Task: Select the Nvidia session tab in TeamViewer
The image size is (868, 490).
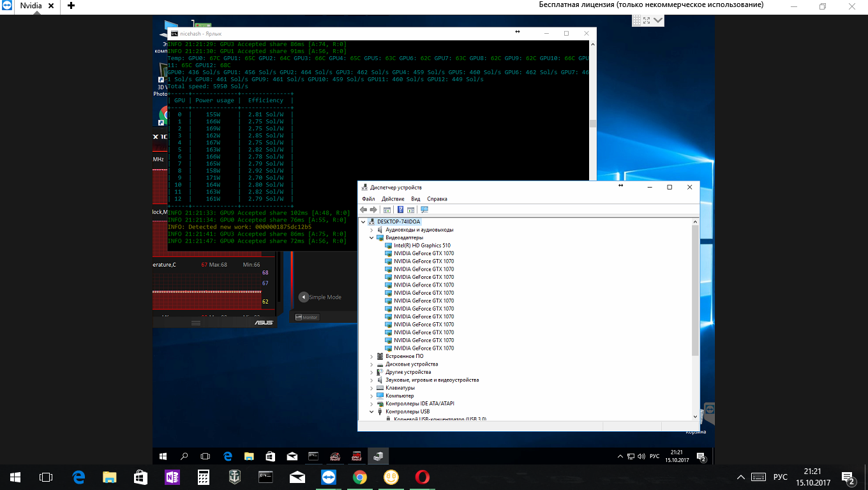Action: tap(31, 5)
